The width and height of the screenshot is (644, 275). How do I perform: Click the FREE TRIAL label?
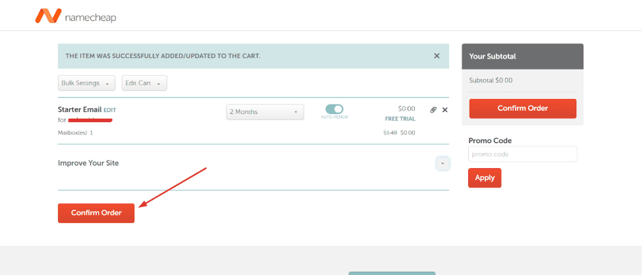(400, 119)
